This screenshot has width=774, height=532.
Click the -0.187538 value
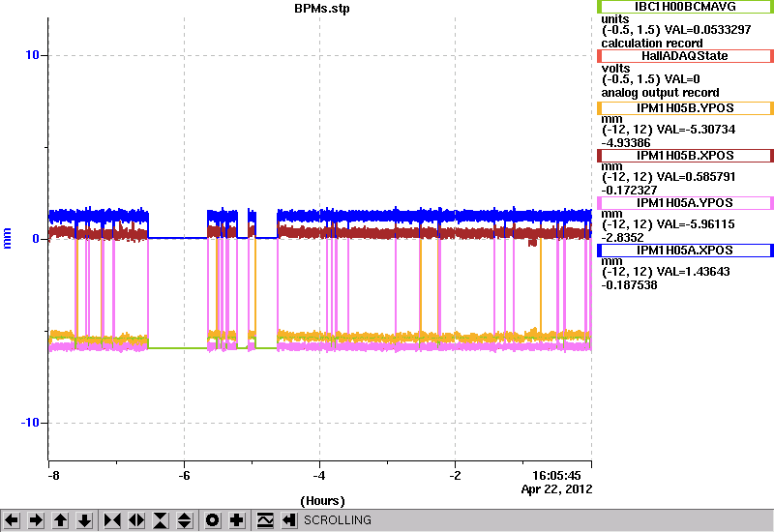click(x=629, y=285)
